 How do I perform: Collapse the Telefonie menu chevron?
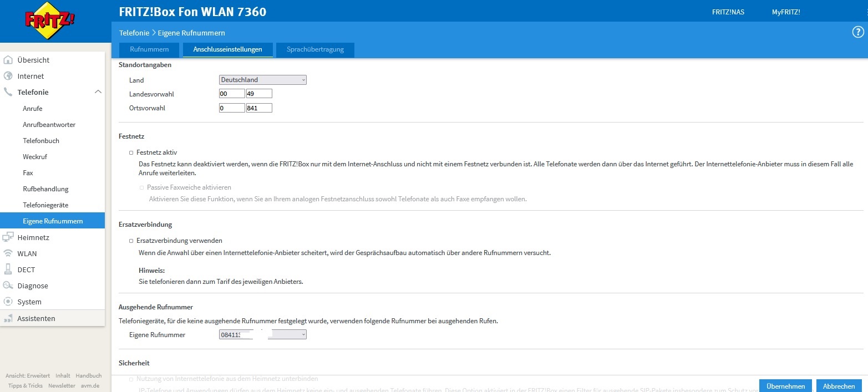(98, 92)
